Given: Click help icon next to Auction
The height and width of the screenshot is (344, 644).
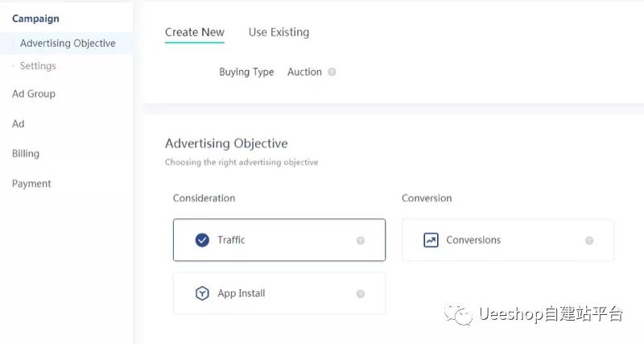Looking at the screenshot, I should (x=332, y=72).
